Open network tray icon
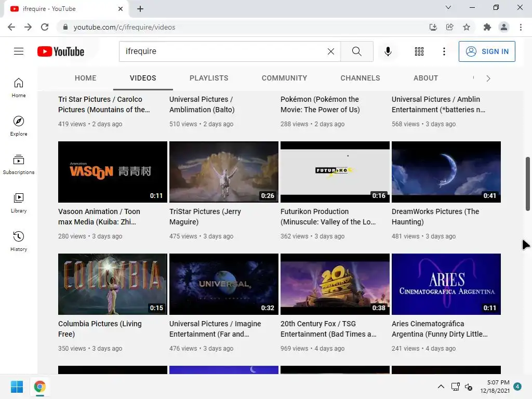The image size is (532, 399). tap(455, 387)
